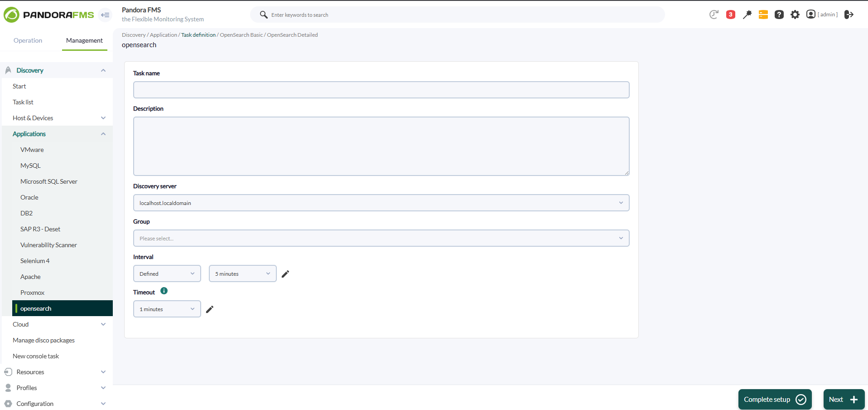The height and width of the screenshot is (410, 868).
Task: Open the Interval 'Defined' dropdown
Action: 167,273
